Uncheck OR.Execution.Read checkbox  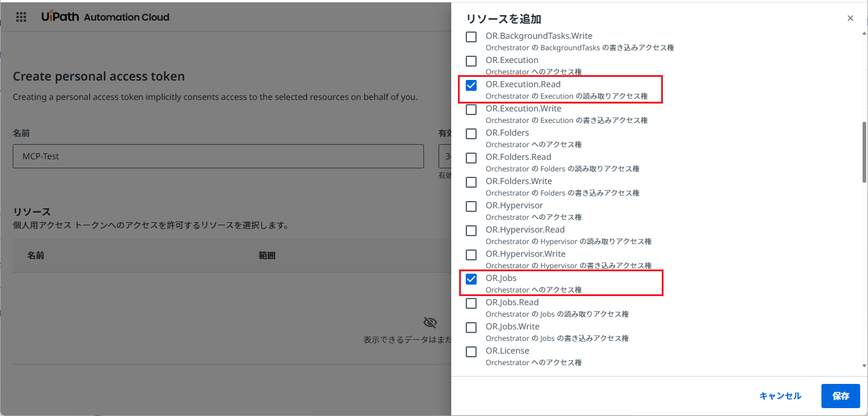click(471, 85)
